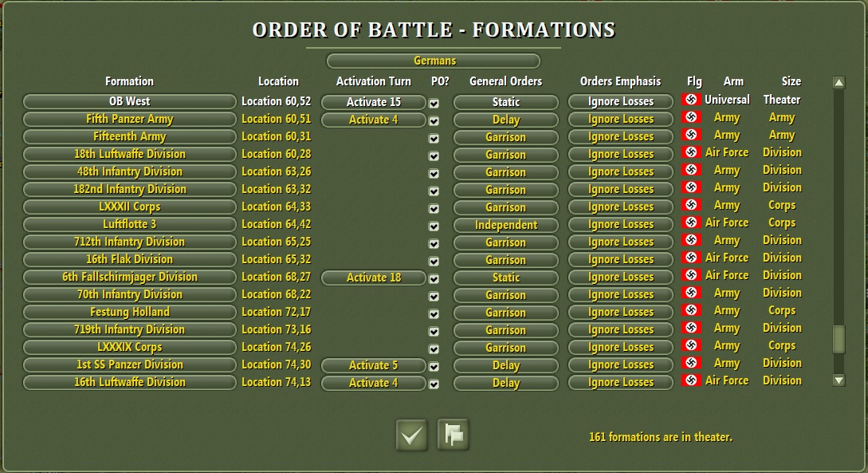Change Luftflotte 3's Independent general order
The image size is (868, 473).
[x=505, y=226]
